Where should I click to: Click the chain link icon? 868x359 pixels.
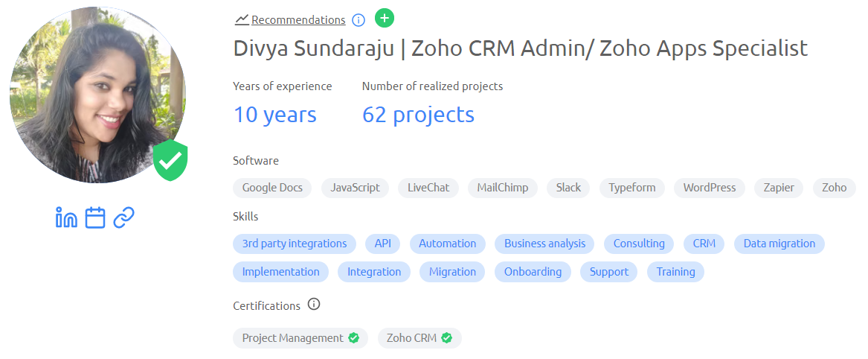[123, 218]
